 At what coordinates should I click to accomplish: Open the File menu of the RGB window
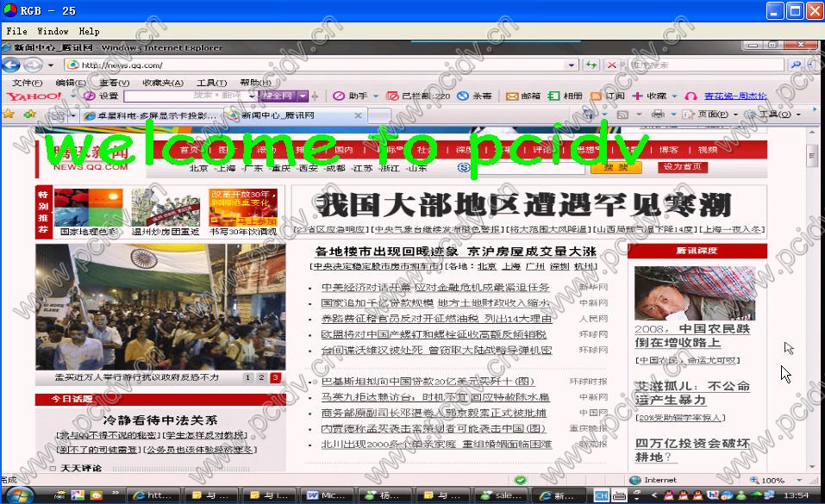(17, 31)
